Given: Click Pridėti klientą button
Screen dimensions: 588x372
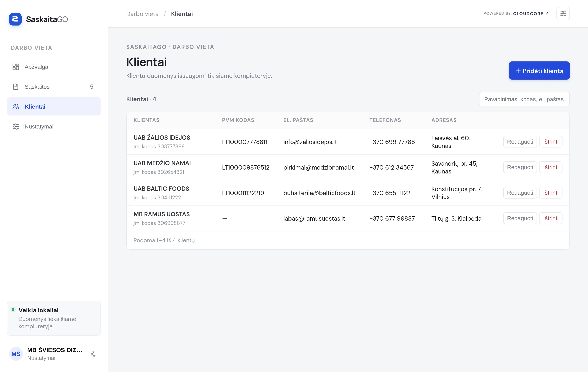Looking at the screenshot, I should click(539, 71).
